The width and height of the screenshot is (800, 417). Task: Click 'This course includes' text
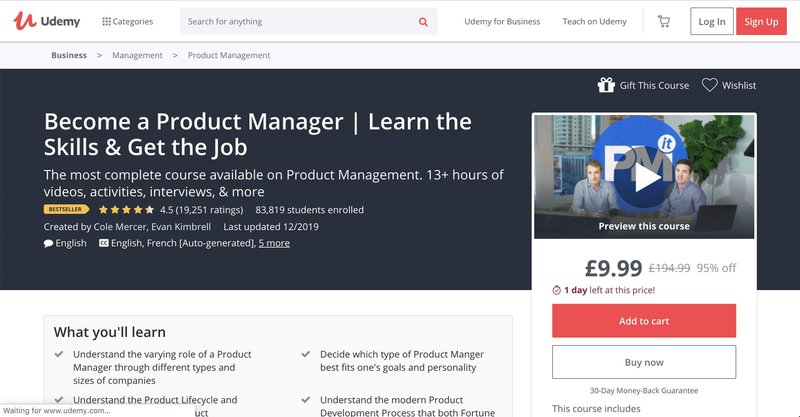point(596,409)
